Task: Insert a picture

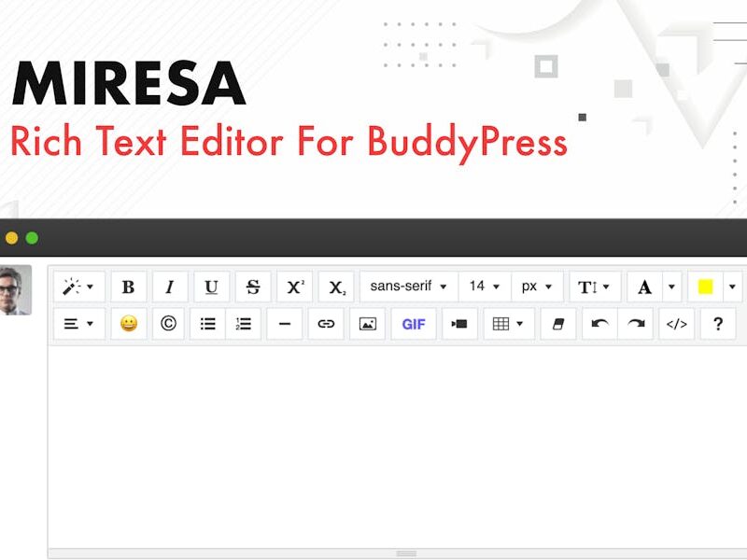Action: point(367,324)
